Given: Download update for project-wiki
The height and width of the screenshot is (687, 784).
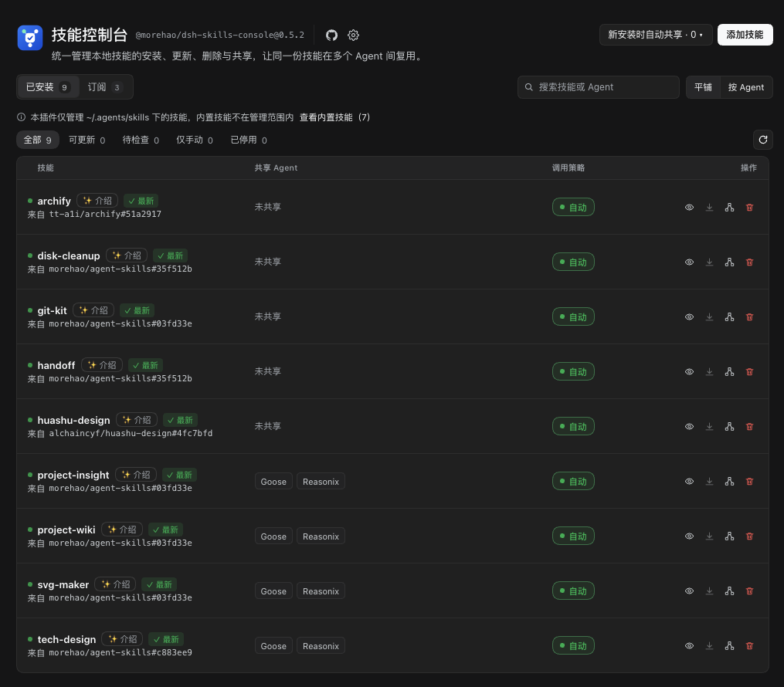Looking at the screenshot, I should click(709, 536).
